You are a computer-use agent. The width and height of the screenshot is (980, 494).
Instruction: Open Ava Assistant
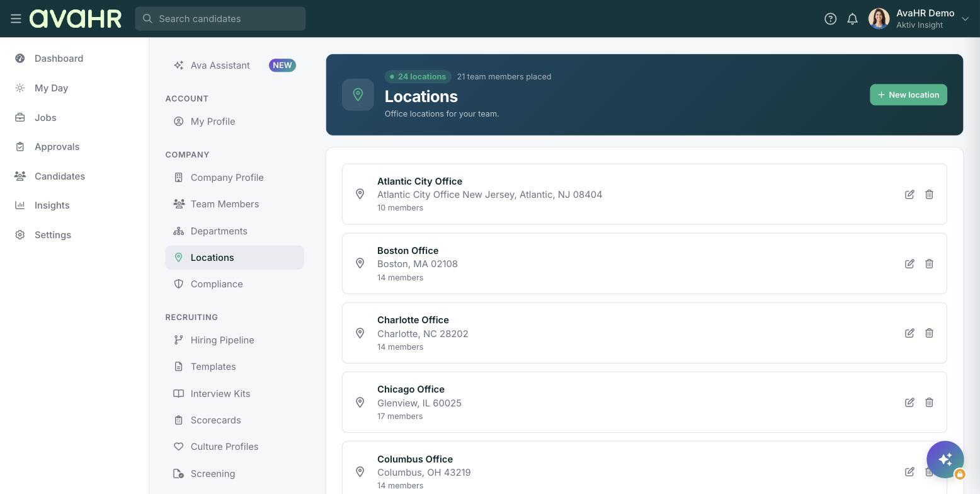[x=220, y=66]
